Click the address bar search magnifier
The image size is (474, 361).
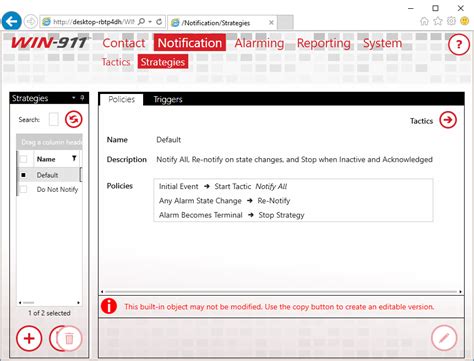pyautogui.click(x=142, y=22)
